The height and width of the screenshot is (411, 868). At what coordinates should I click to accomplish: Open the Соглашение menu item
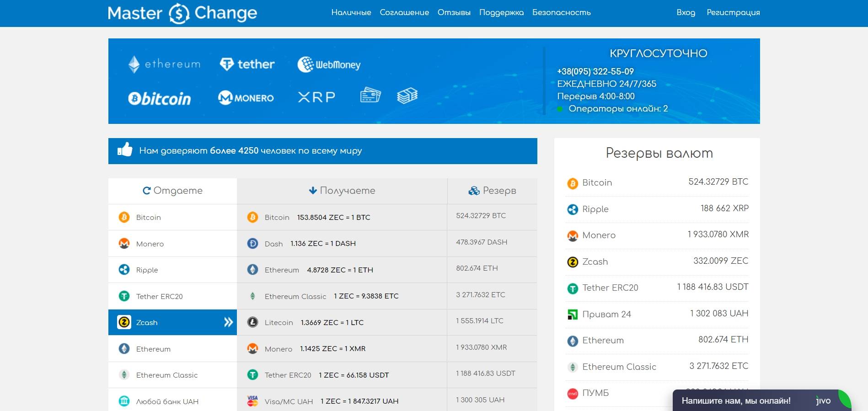pyautogui.click(x=404, y=12)
